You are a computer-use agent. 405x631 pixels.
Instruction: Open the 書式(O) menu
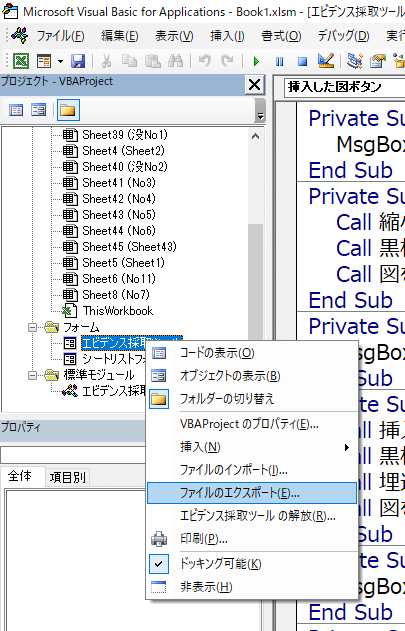pyautogui.click(x=281, y=36)
